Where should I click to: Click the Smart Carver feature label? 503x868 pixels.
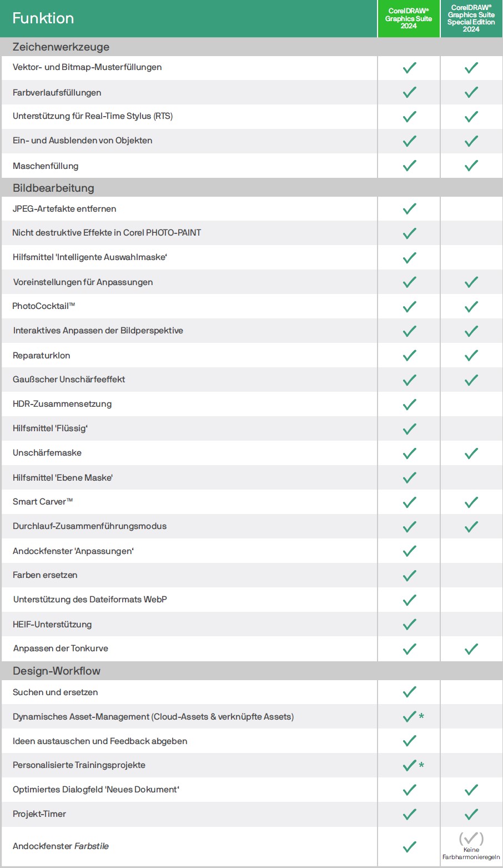click(x=43, y=501)
